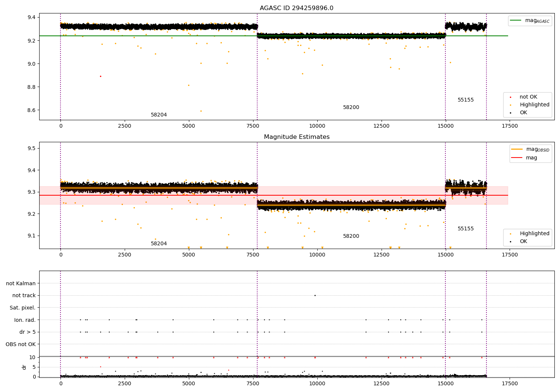This screenshot has height=392, width=560.
Task: Click the red 'not OK' data point in top plot
Action: tap(100, 76)
